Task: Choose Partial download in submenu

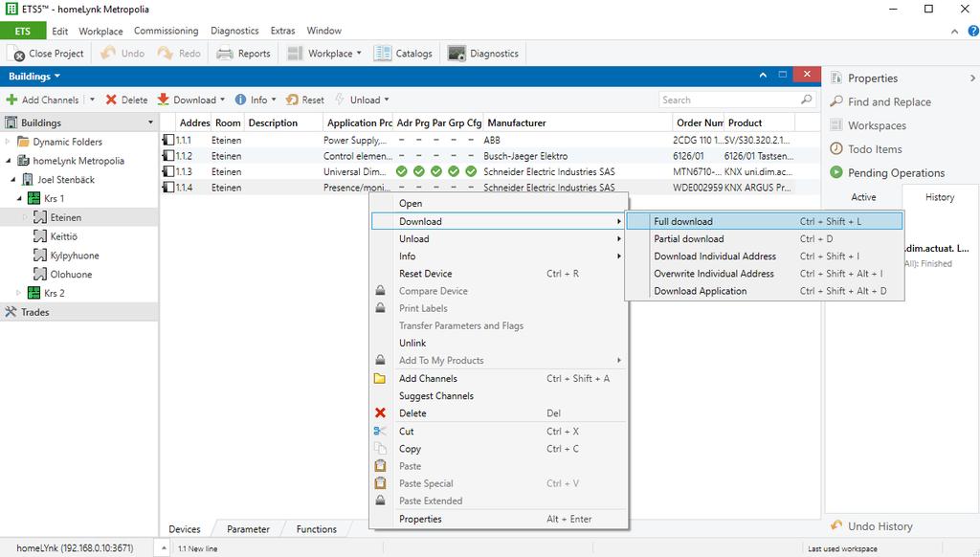Action: coord(765,239)
